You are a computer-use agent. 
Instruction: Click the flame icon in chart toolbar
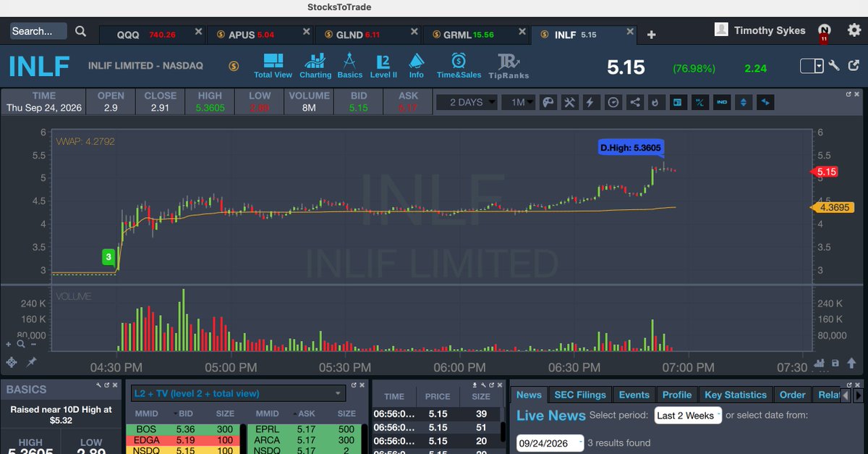tap(655, 103)
